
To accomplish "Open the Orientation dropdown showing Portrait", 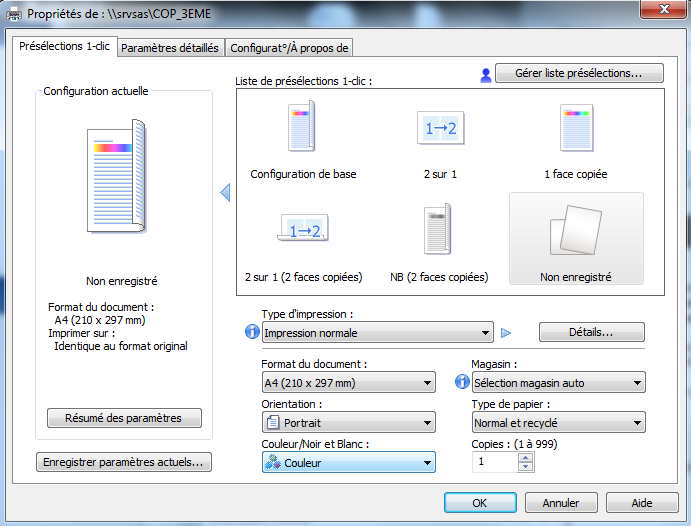I will [348, 423].
